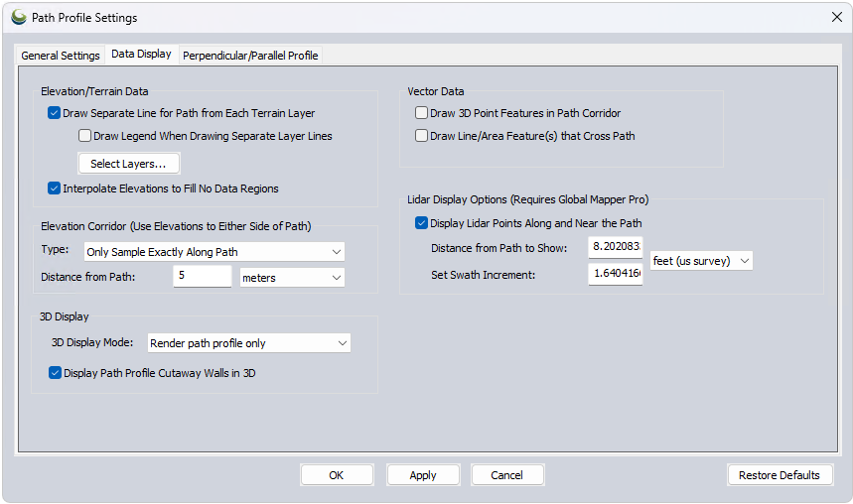The width and height of the screenshot is (853, 504).
Task: Disable Display Lidar Points Along and Near the Path
Action: [422, 223]
